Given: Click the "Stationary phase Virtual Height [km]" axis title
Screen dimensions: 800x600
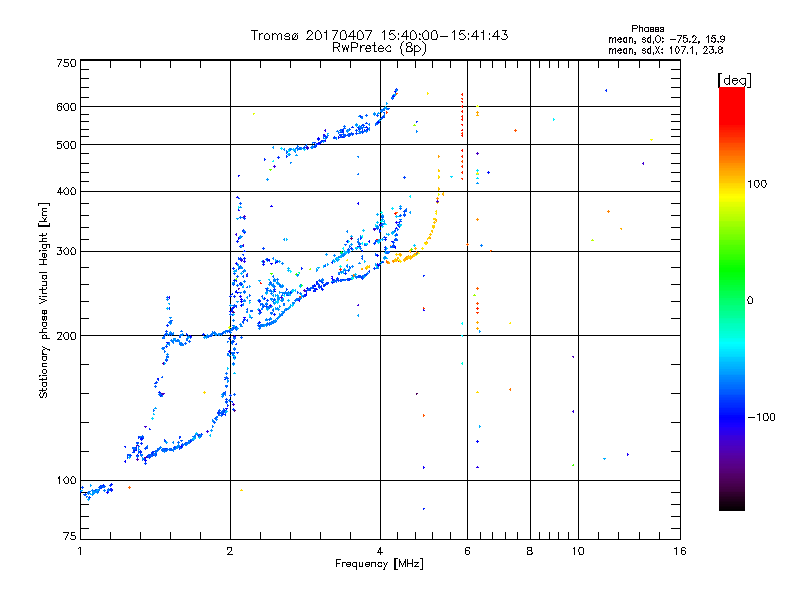Looking at the screenshot, I should (43, 300).
